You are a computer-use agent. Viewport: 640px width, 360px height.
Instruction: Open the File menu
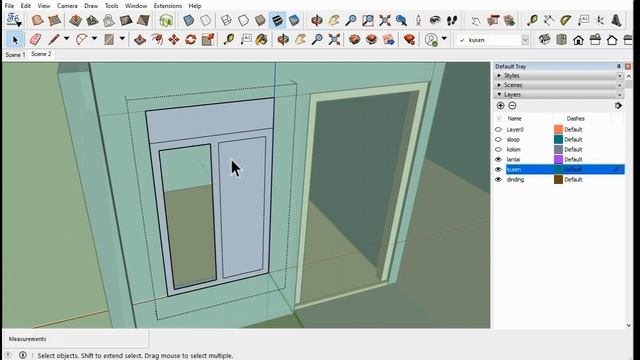pos(9,6)
